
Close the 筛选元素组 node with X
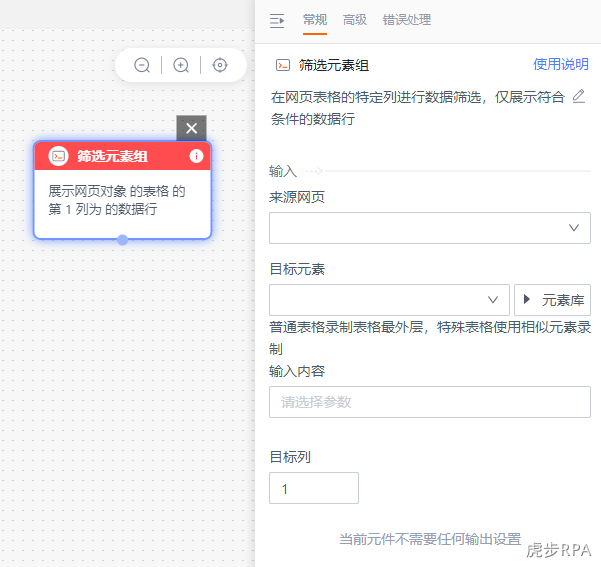point(191,128)
